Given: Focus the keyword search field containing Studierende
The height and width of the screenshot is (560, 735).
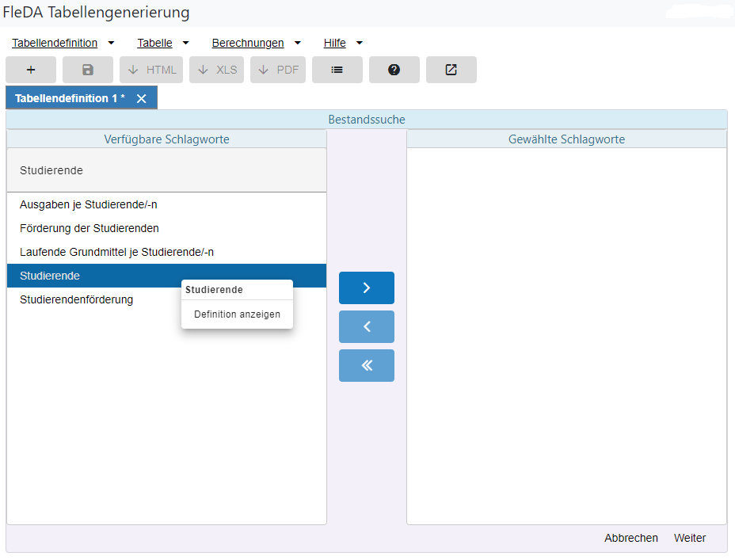Looking at the screenshot, I should point(166,170).
